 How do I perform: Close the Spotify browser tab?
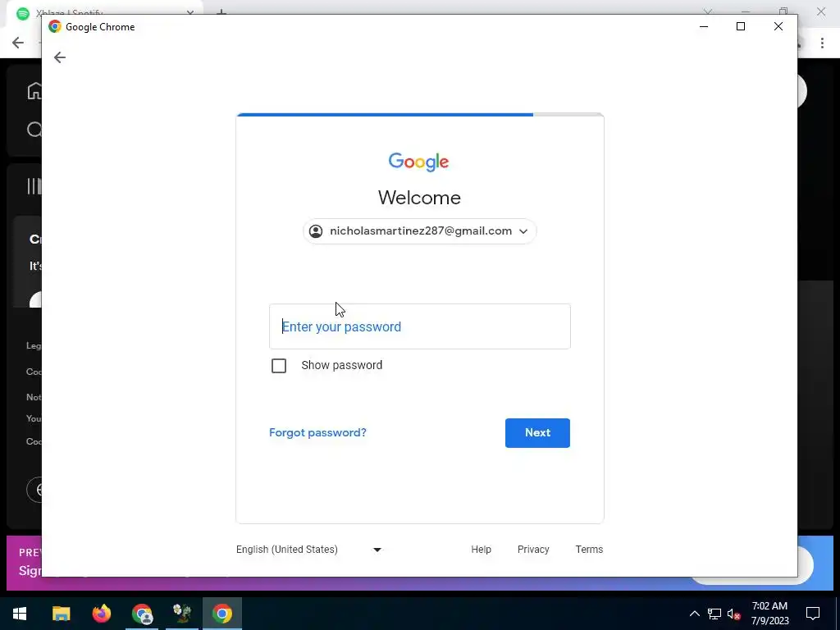[190, 11]
